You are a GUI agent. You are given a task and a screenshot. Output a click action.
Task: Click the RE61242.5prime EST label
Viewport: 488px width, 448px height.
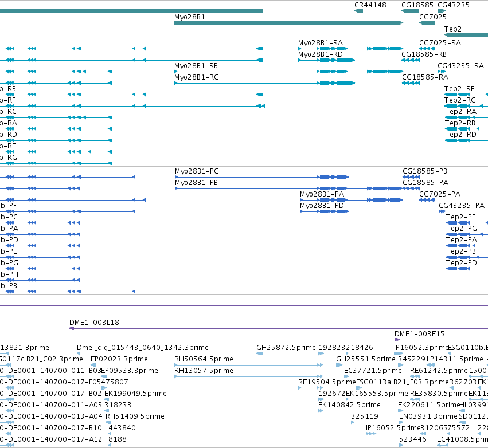point(439,371)
